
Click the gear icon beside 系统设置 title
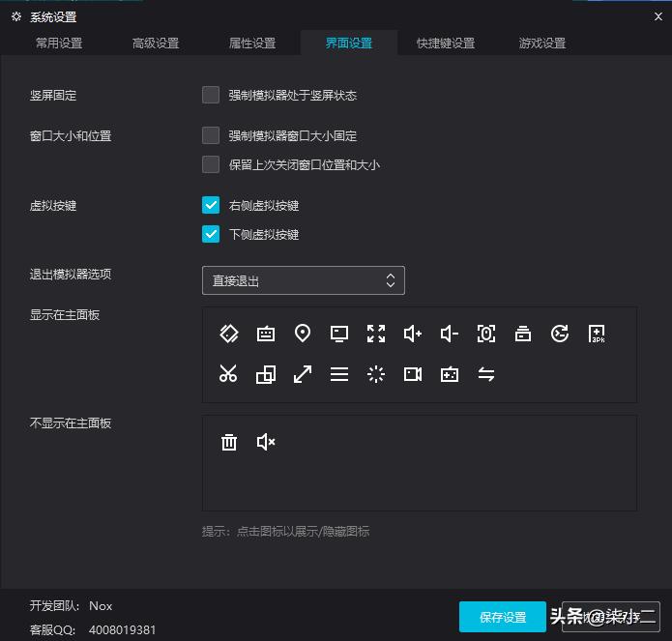pyautogui.click(x=16, y=16)
